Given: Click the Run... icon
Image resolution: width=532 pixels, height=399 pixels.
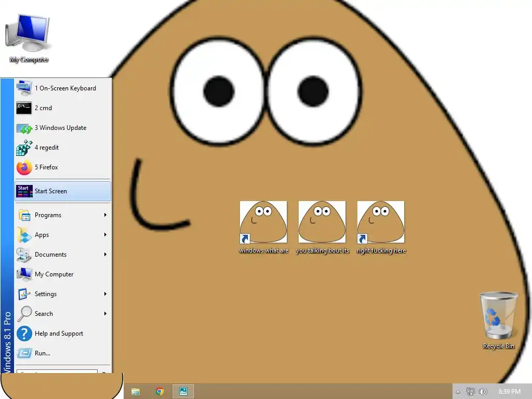Looking at the screenshot, I should pos(24,353).
